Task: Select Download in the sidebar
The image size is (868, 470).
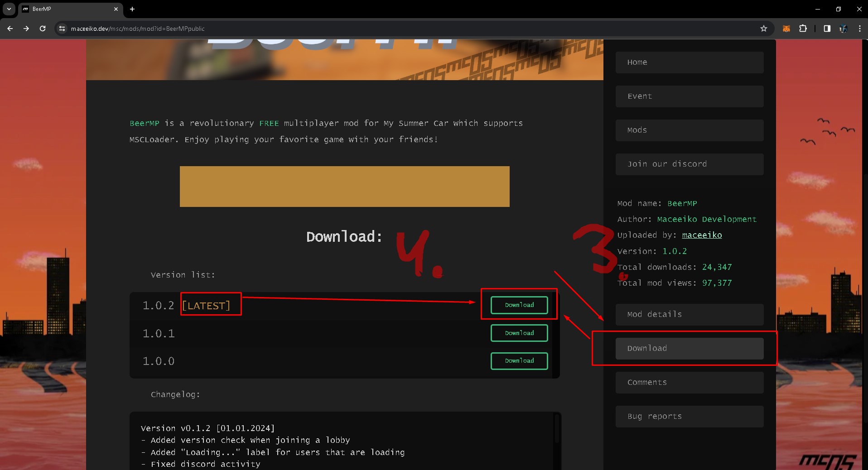Action: click(x=690, y=349)
